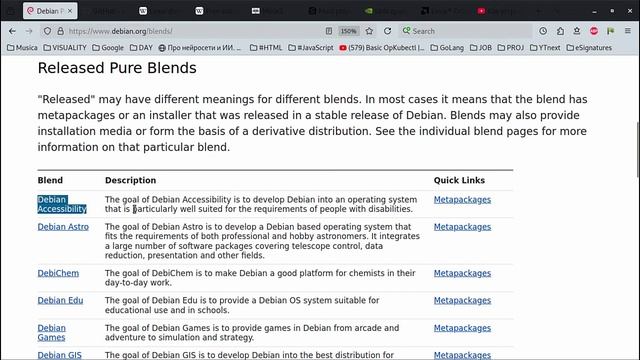The height and width of the screenshot is (360, 640).
Task: Click the Debian Edu description text
Action: [242, 305]
